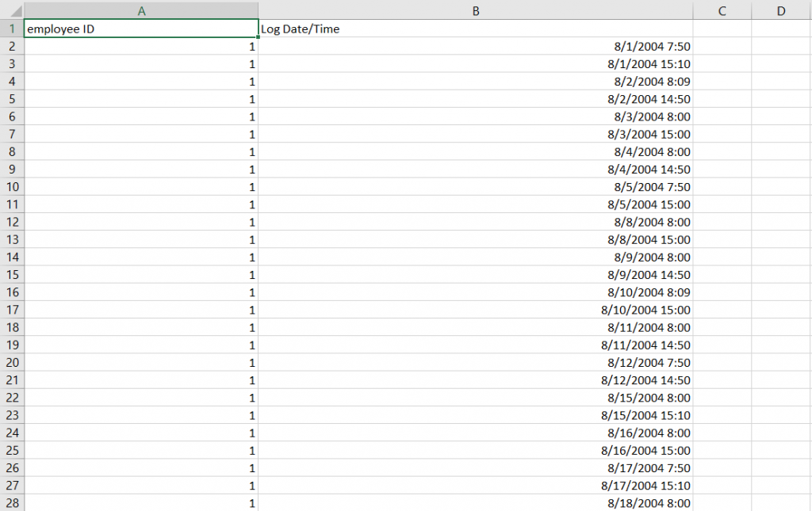Click cell with 8/10/2004 8:09
Screen dimensions: 812x511
point(476,292)
